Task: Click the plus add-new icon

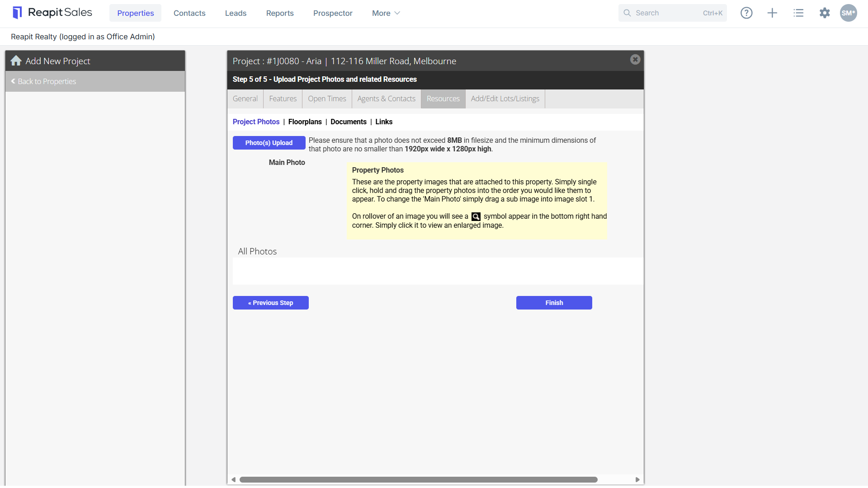Action: click(x=772, y=13)
